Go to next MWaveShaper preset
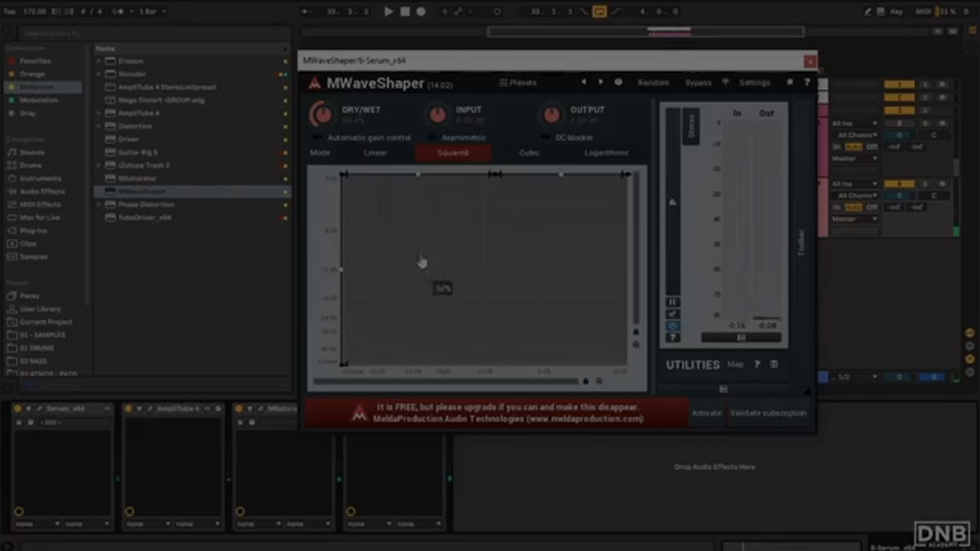 click(x=601, y=83)
